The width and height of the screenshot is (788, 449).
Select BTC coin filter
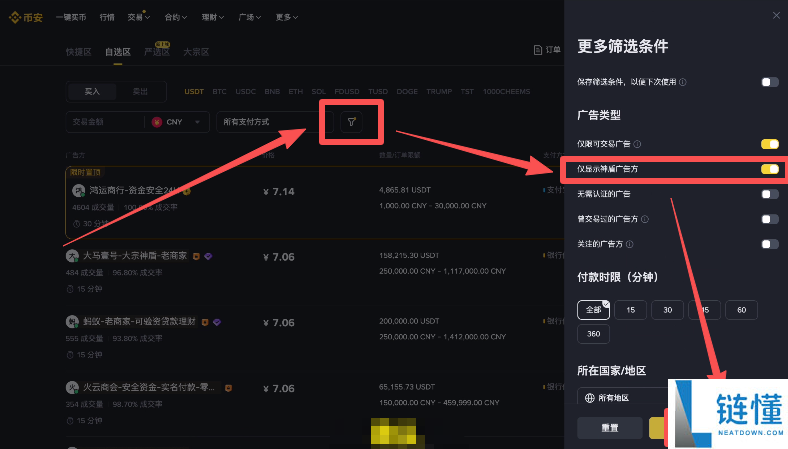click(219, 92)
